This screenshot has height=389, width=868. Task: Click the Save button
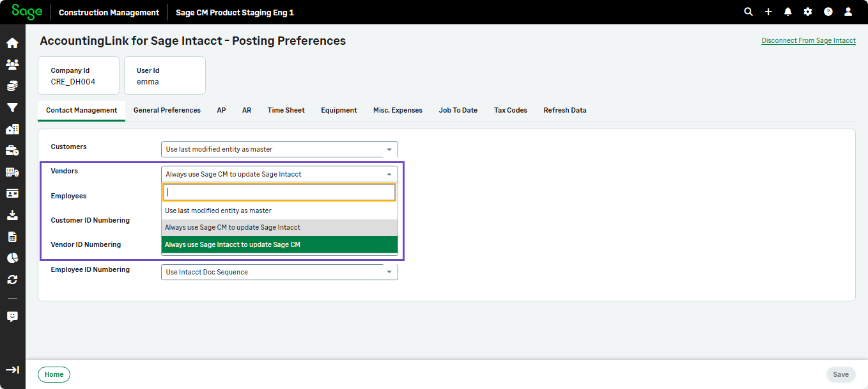point(841,374)
